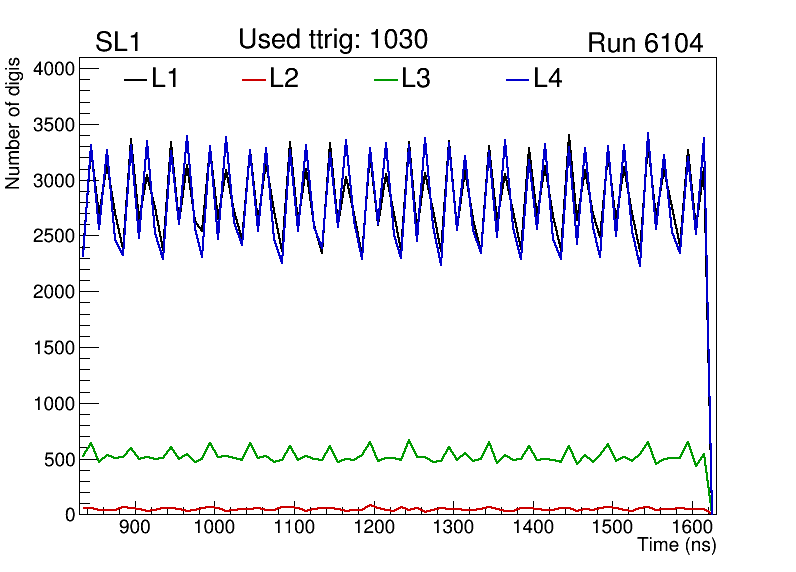Click the 'Run 6104' label
796x572 pixels.
pyautogui.click(x=645, y=43)
